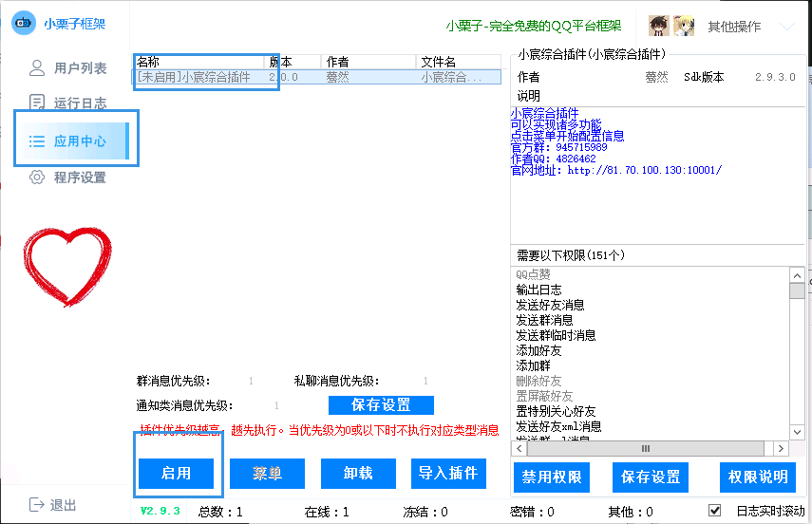The image size is (812, 524).
Task: Click the 冻结：0 status entry
Action: point(425,512)
